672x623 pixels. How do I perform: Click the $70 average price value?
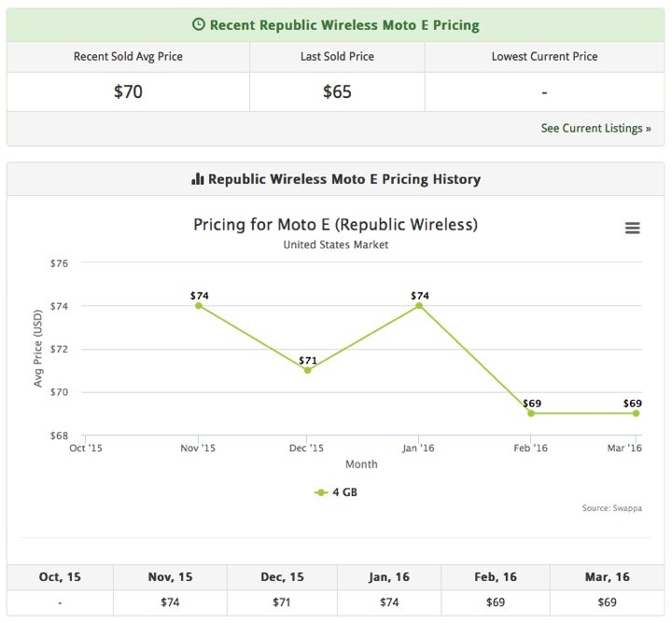click(x=128, y=91)
